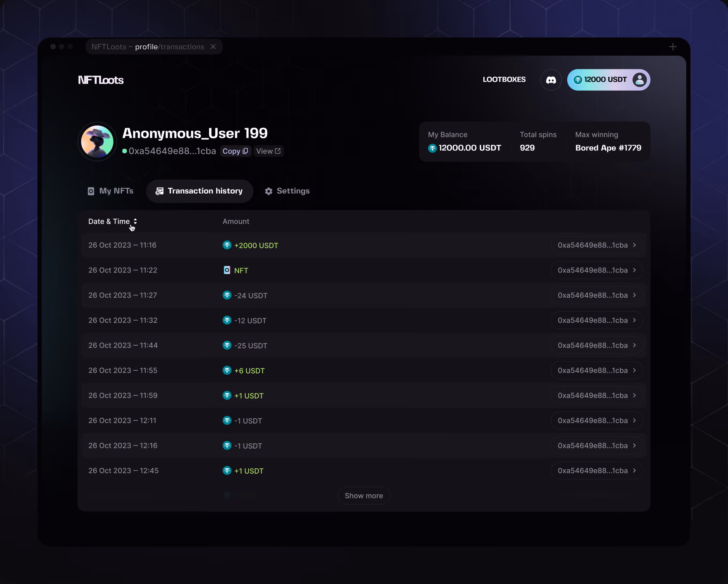Viewport: 728px width, 584px height.
Task: Click the NFT icon in 11:22 row
Action: [x=227, y=270]
